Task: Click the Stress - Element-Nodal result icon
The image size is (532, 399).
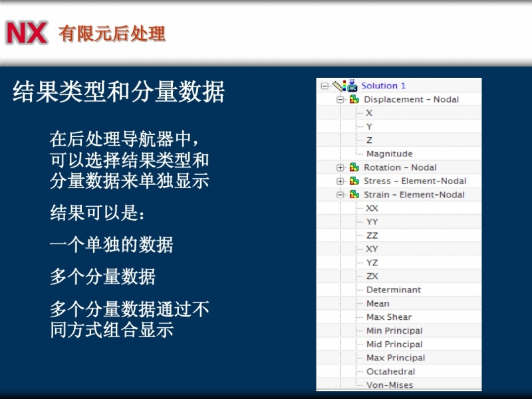Action: click(354, 181)
